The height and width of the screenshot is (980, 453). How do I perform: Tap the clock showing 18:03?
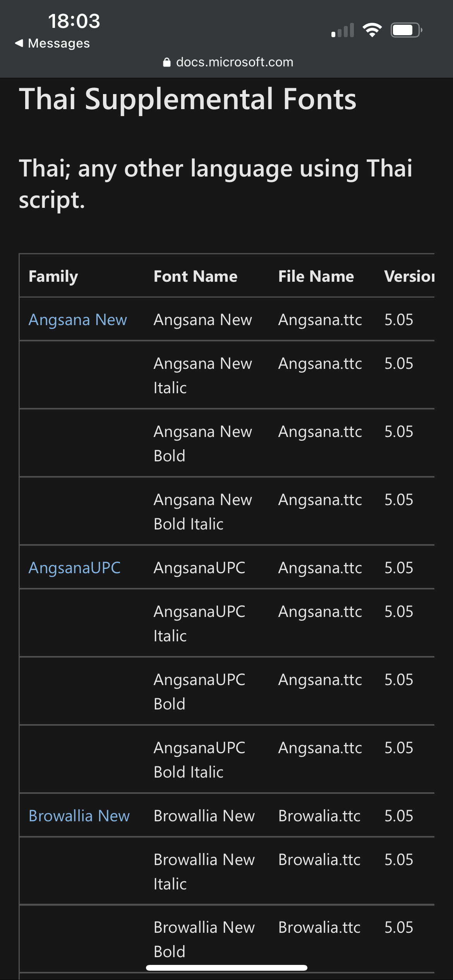click(x=74, y=21)
